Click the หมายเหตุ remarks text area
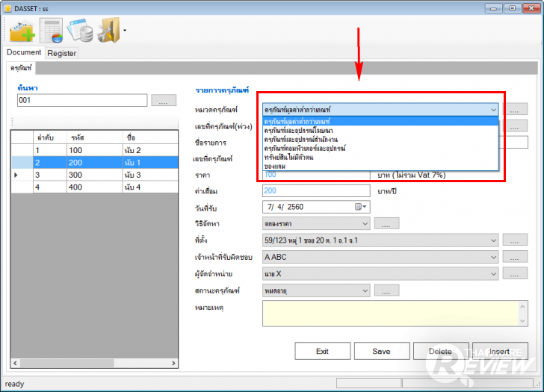Image resolution: width=544 pixels, height=392 pixels. click(x=390, y=314)
